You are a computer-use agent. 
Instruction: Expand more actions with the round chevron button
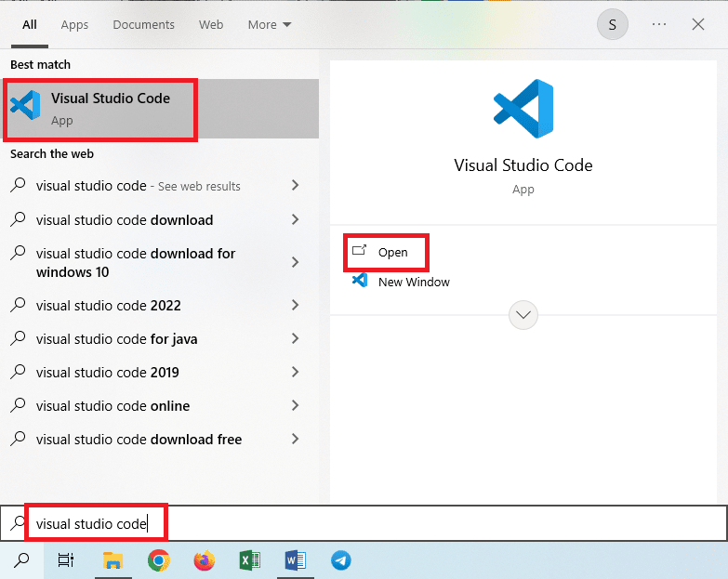pyautogui.click(x=523, y=315)
